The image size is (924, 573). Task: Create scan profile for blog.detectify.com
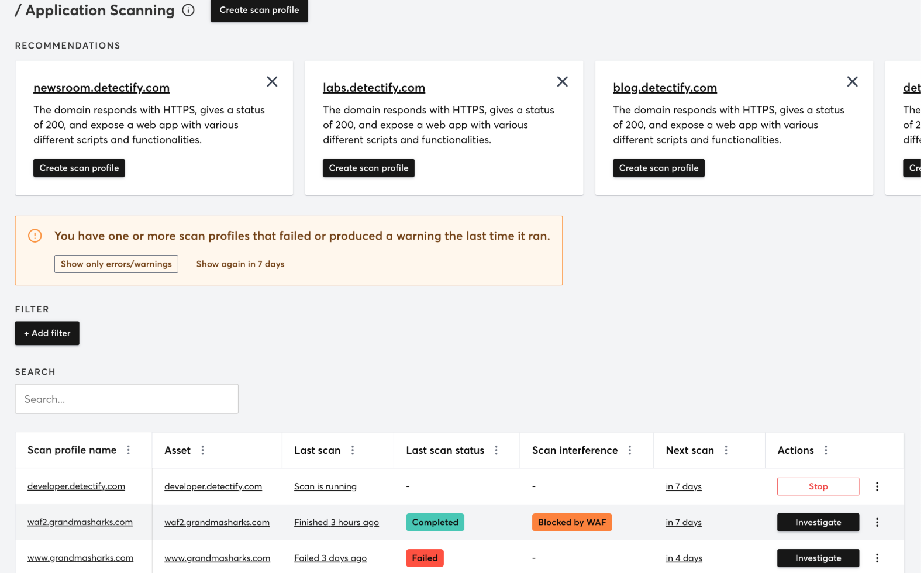coord(658,168)
